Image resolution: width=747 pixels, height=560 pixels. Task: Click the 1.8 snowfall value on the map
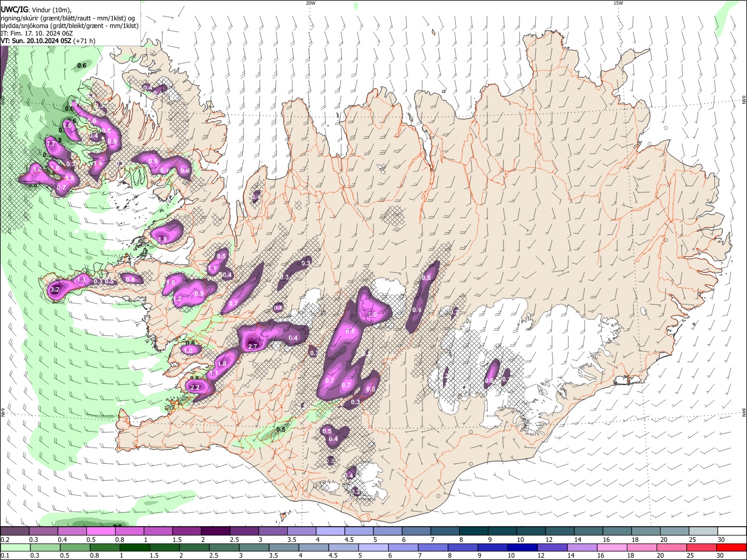coord(222,363)
